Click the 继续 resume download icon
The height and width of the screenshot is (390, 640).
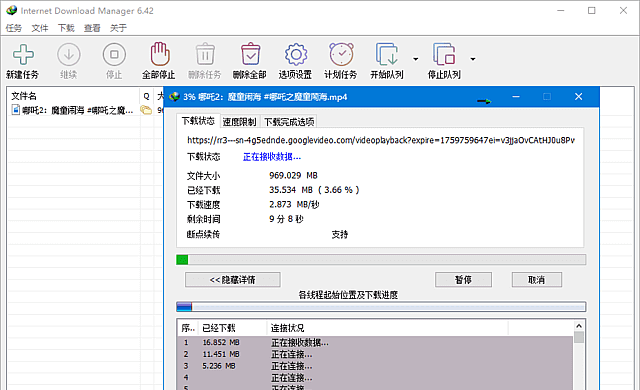[69, 54]
